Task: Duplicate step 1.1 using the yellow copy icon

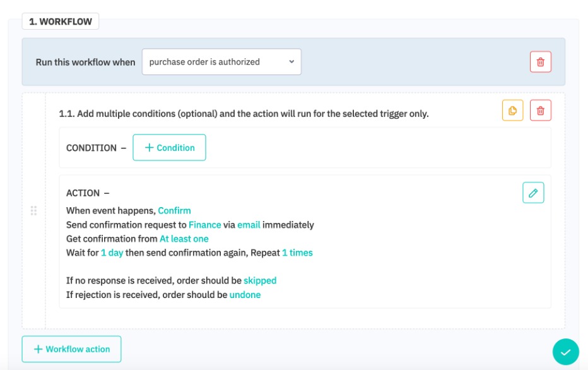Action: point(512,110)
